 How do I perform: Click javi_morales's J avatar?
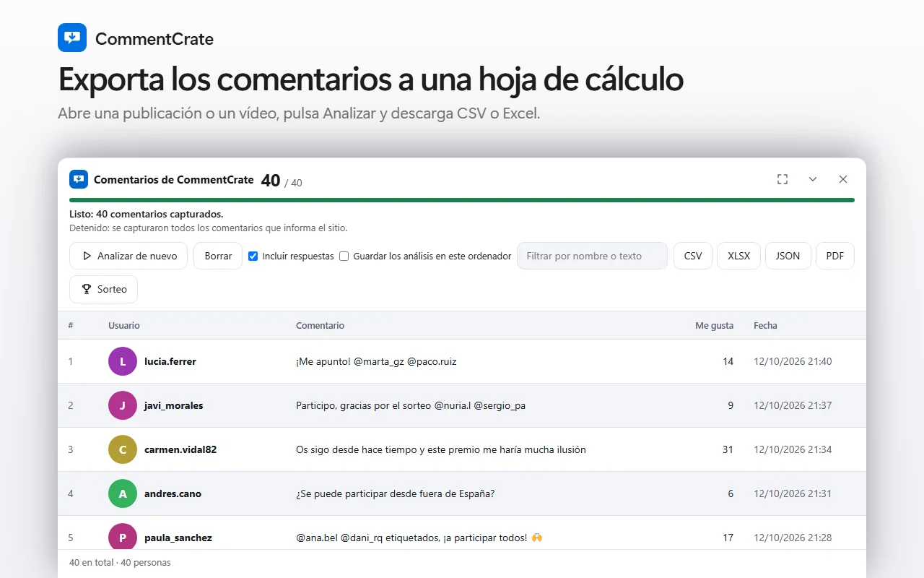pyautogui.click(x=123, y=405)
